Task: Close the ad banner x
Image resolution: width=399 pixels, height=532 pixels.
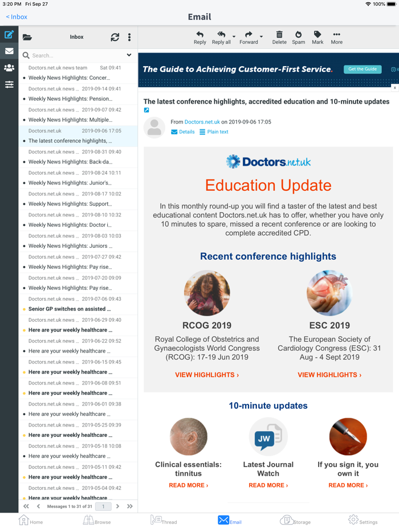Action: coord(394,88)
